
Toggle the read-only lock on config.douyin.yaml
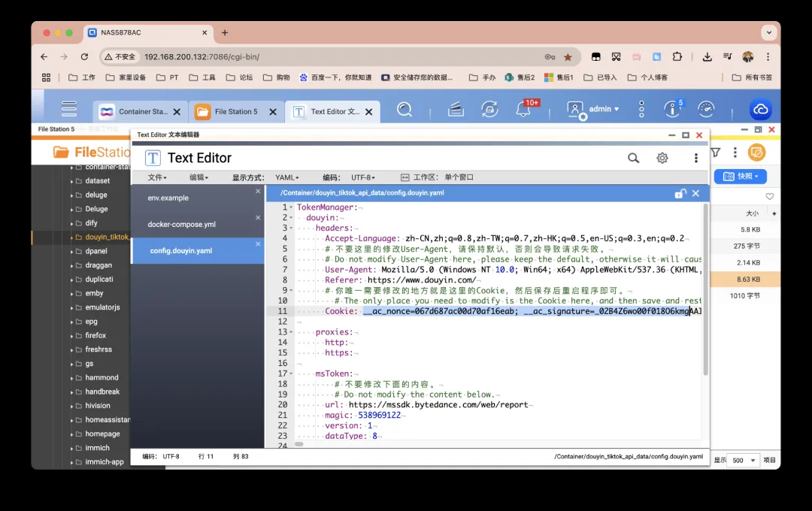click(680, 193)
